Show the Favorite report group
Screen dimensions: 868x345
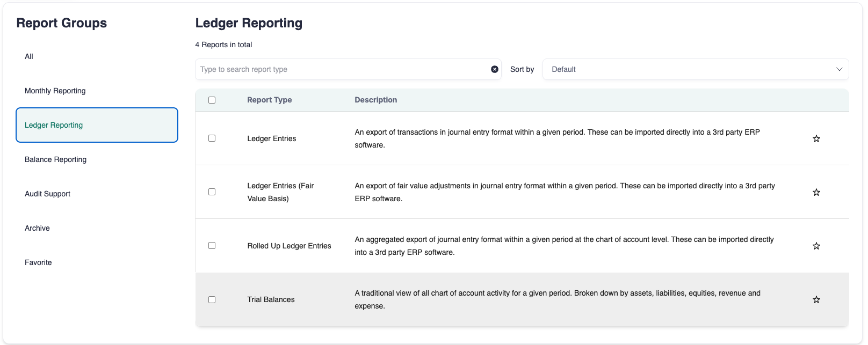[x=39, y=262]
